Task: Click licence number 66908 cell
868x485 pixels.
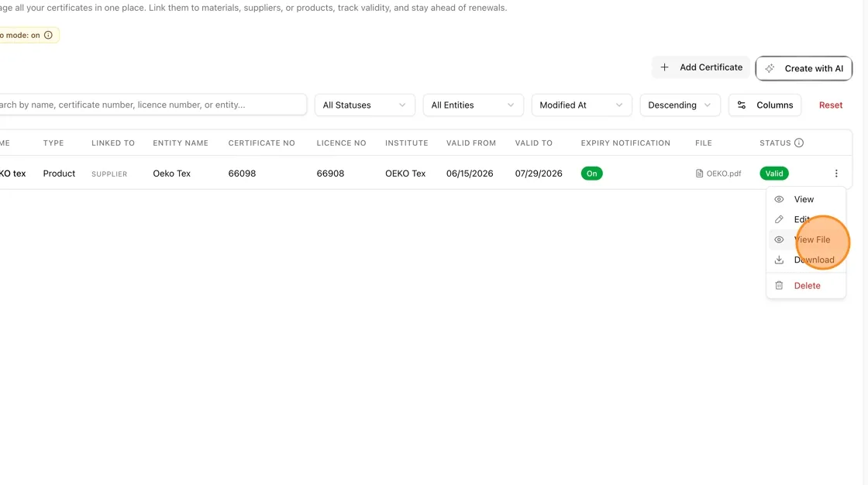Action: [x=330, y=174]
